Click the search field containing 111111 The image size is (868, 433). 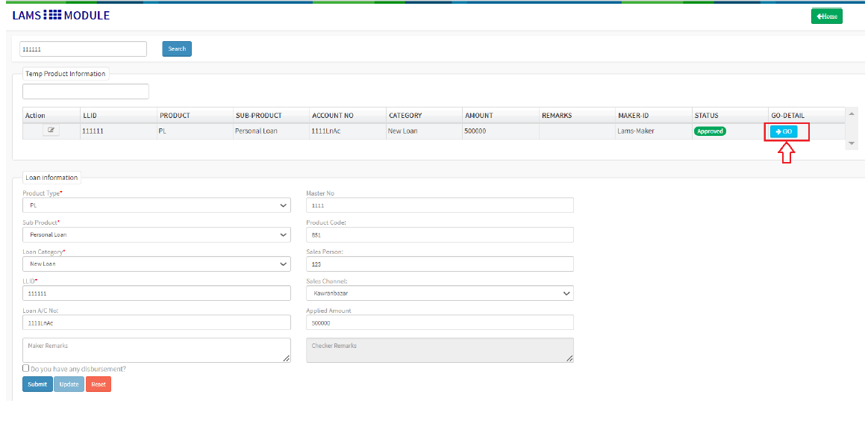(83, 49)
